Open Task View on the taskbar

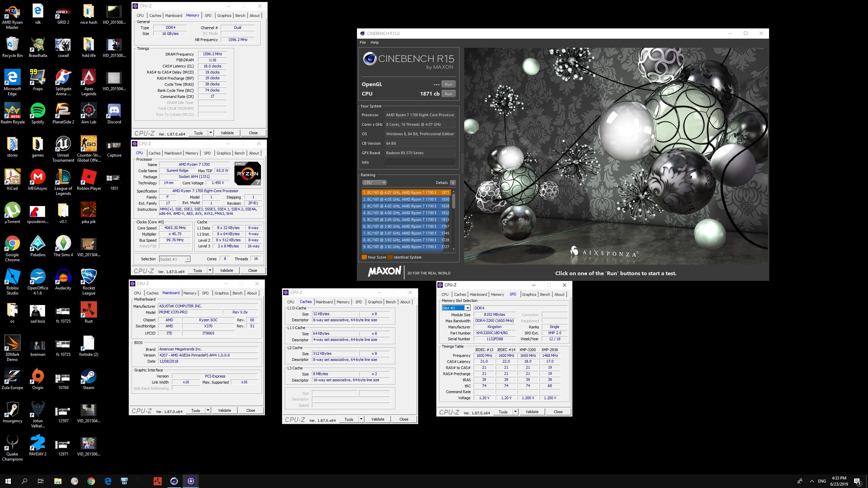pos(41,481)
